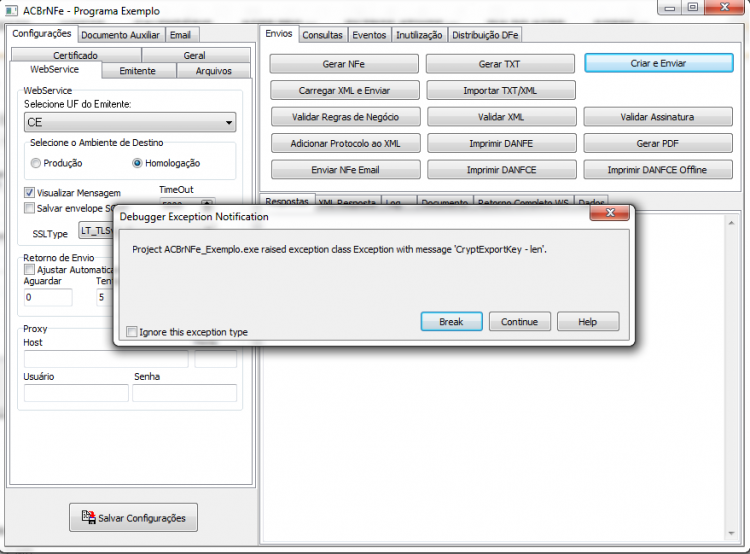
Task: Select the WebService tab
Action: click(x=55, y=69)
